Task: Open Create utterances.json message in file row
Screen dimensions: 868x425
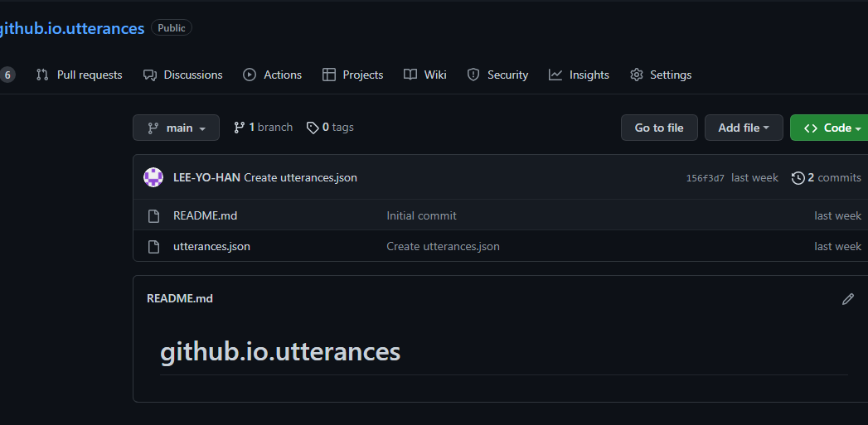Action: (443, 246)
